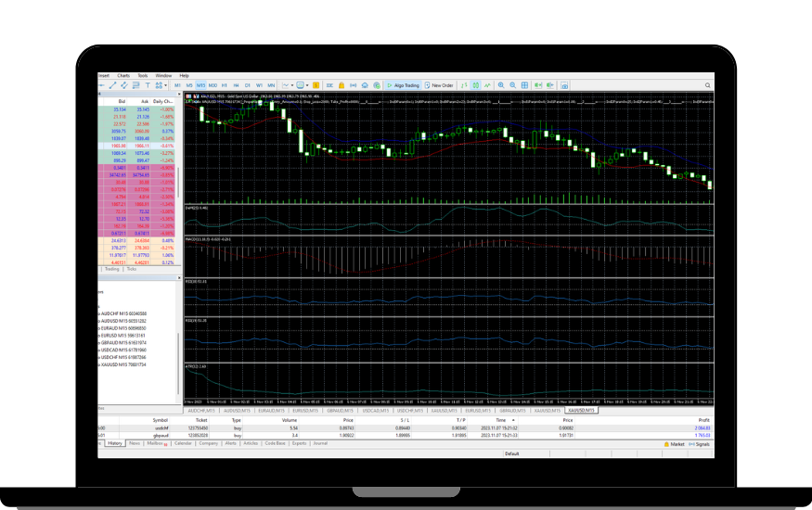Click the Market Watch vertical scrollbar
The width and height of the screenshot is (812, 510).
point(179,182)
